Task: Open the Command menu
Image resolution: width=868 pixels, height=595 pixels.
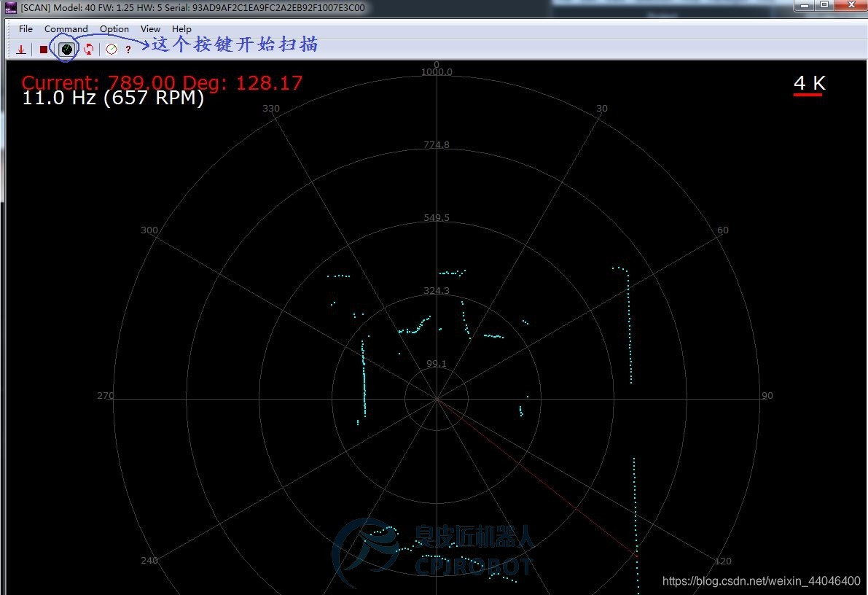Action: pyautogui.click(x=66, y=29)
